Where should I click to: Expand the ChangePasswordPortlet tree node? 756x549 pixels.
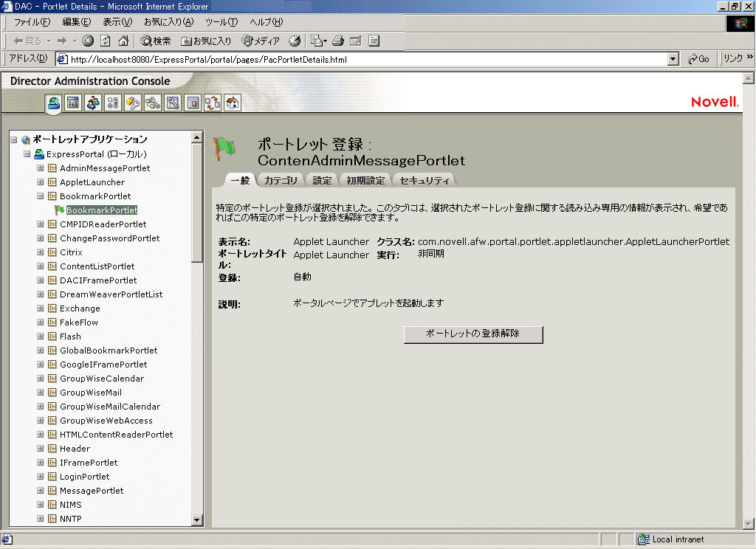(41, 238)
